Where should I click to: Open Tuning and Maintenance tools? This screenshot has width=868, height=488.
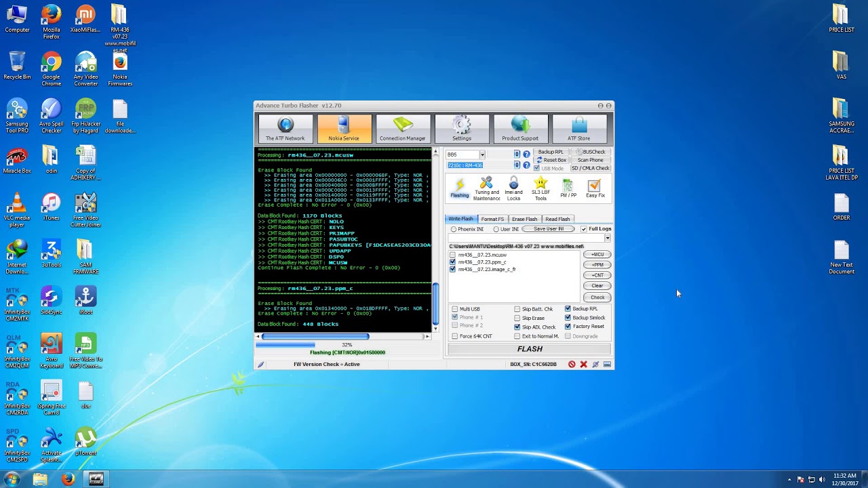[486, 188]
